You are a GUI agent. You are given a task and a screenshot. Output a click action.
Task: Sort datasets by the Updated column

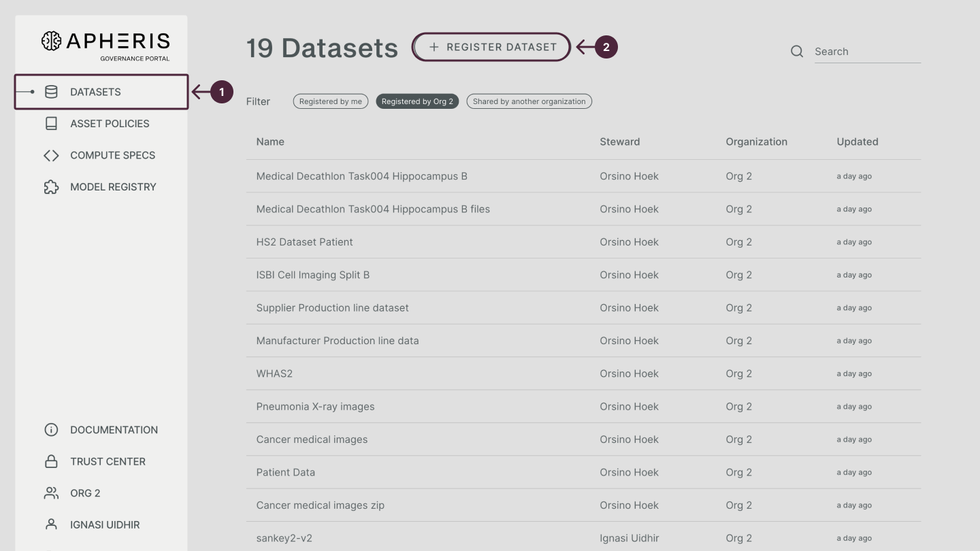pos(857,141)
